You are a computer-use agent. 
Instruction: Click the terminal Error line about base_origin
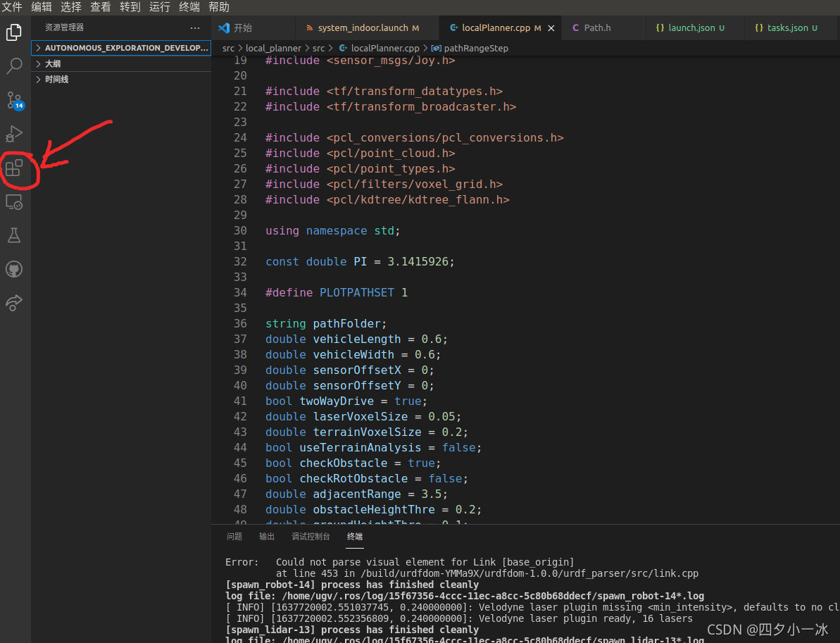400,562
